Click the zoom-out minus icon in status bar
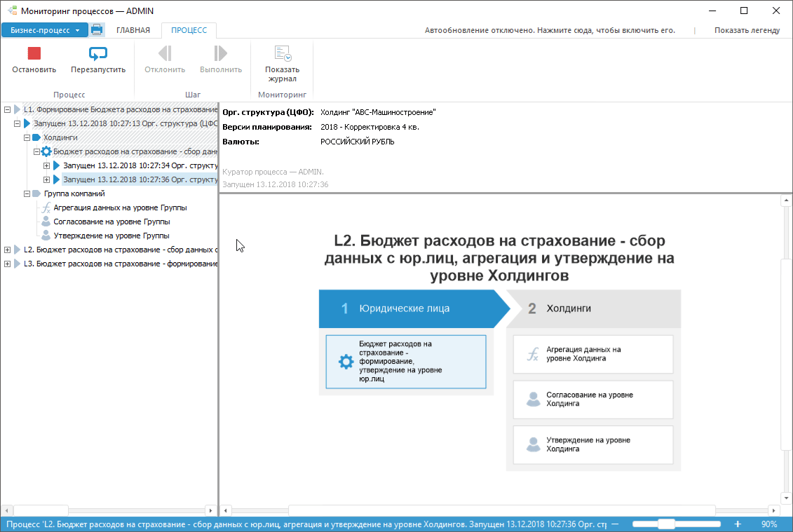Viewport: 793px width, 532px height. point(615,524)
